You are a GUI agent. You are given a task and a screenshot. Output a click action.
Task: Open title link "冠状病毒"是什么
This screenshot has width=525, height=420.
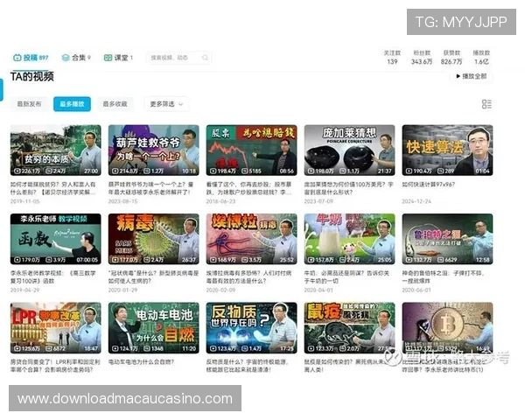coord(153,277)
